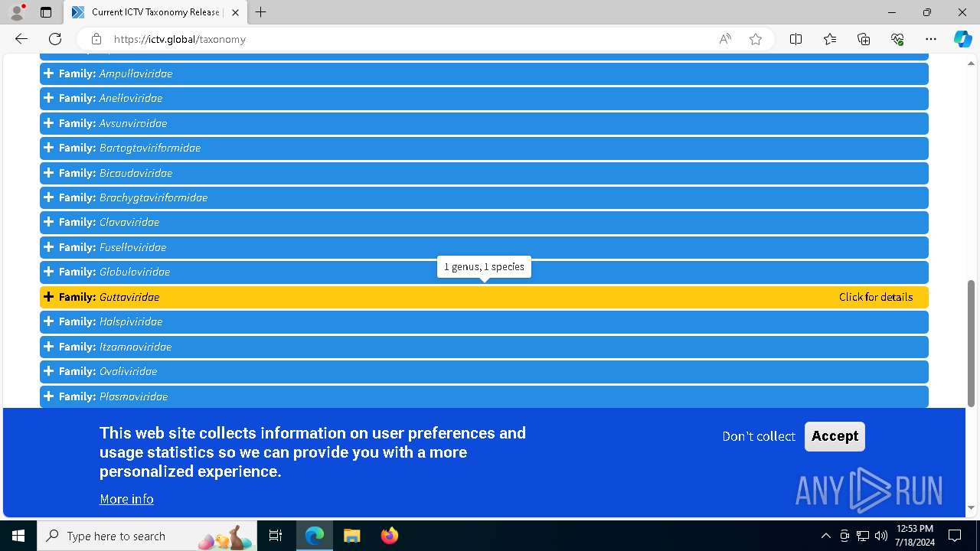Open notification center
The width and height of the screenshot is (980, 551).
click(x=955, y=536)
